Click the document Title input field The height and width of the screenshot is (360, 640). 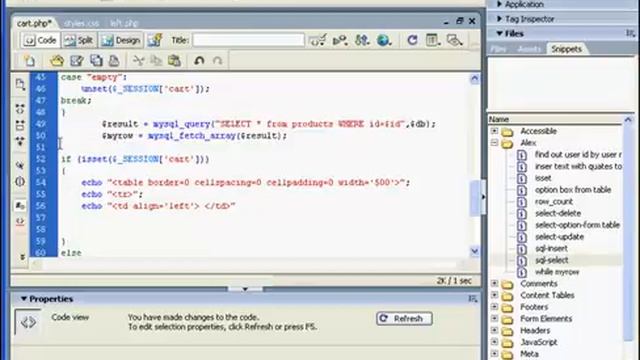point(249,40)
